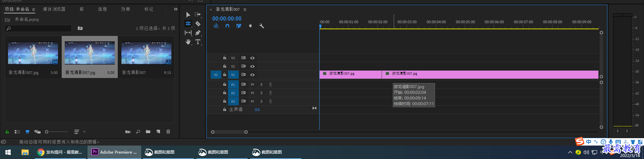Switch project panel to freeform view

pos(38,132)
